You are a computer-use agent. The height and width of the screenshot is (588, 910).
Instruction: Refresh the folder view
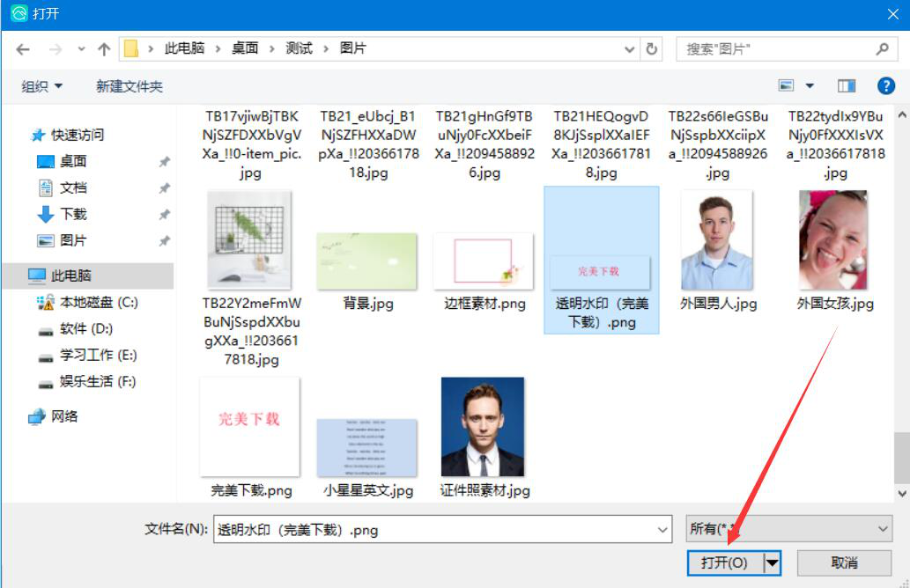652,49
